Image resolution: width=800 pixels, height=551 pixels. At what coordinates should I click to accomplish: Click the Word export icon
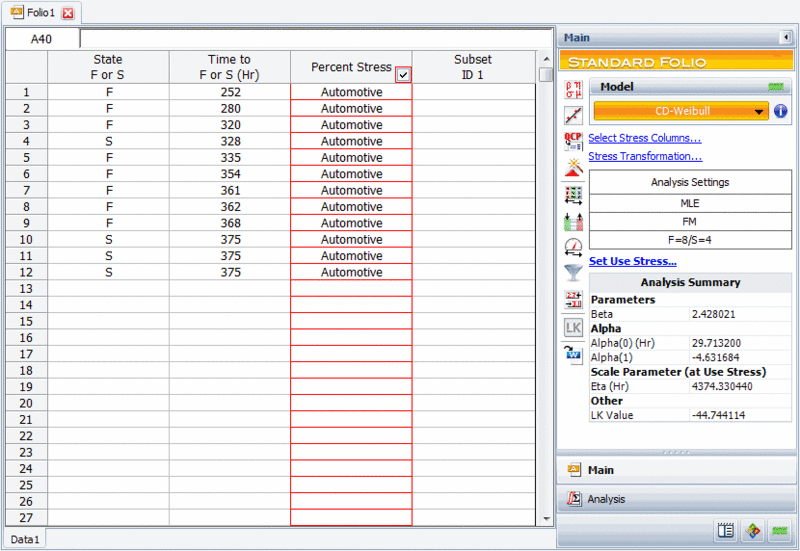(x=573, y=353)
